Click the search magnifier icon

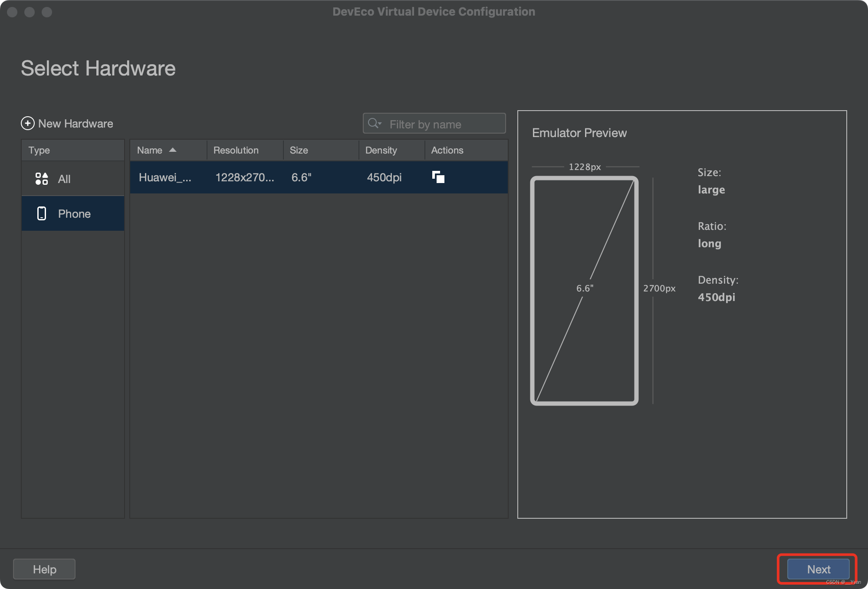(373, 124)
